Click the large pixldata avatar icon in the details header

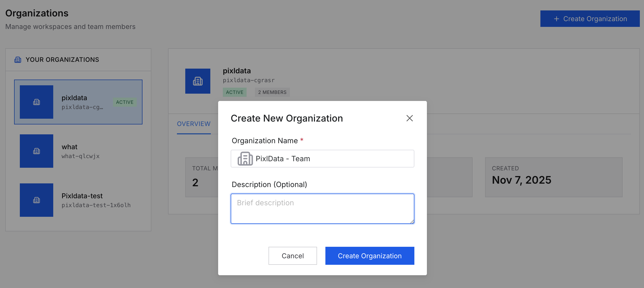(198, 81)
